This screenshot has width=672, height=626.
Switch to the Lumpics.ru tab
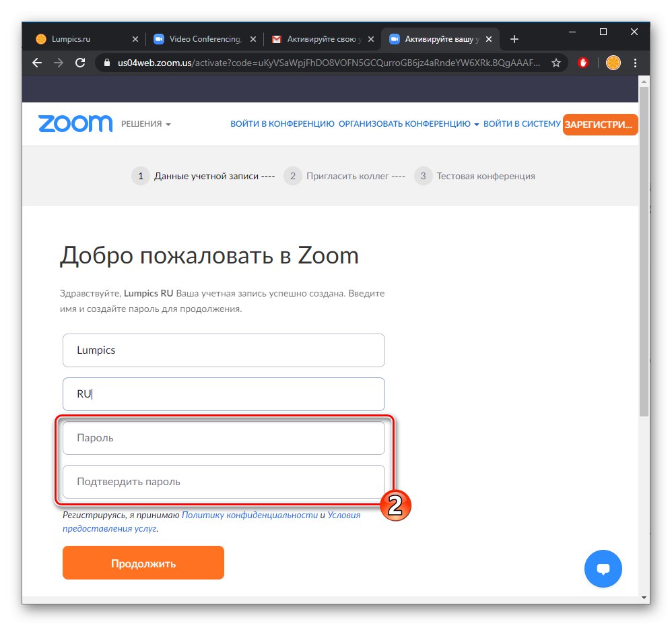(81, 39)
